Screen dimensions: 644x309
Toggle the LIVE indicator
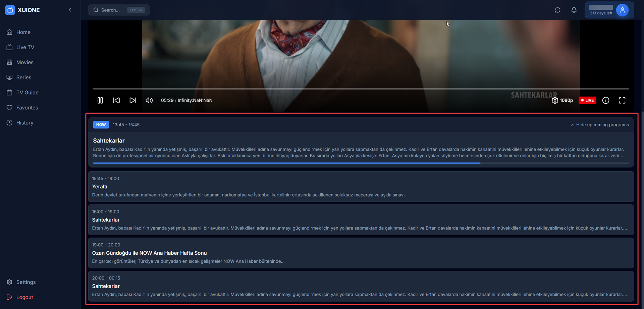pos(587,100)
